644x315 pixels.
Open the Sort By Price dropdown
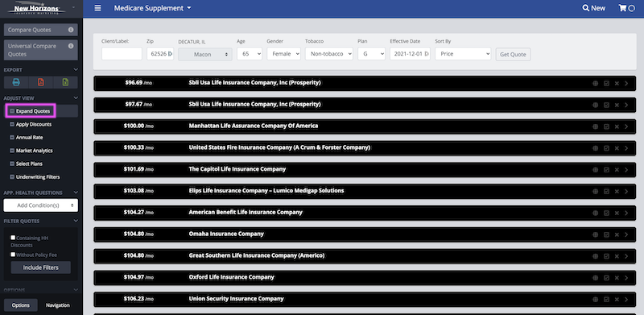(x=463, y=54)
